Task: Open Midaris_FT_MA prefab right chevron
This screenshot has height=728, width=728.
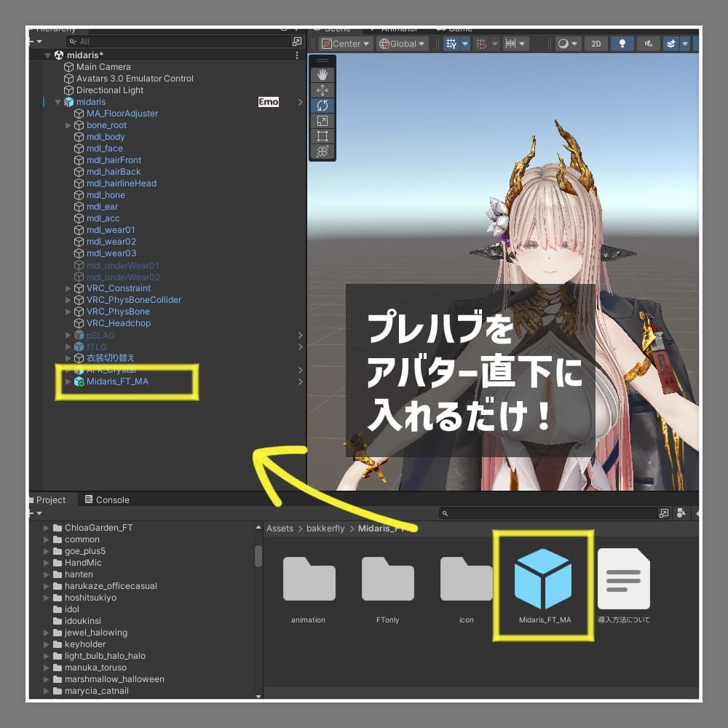Action: (300, 381)
